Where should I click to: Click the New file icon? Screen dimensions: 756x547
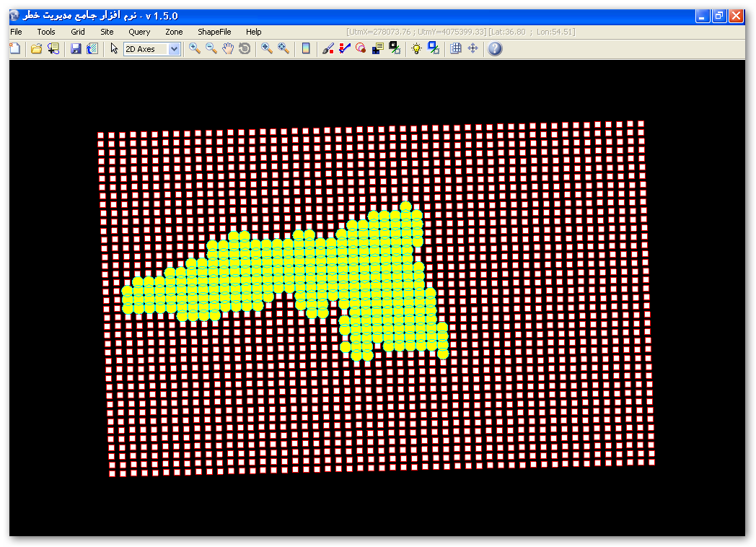coord(15,48)
